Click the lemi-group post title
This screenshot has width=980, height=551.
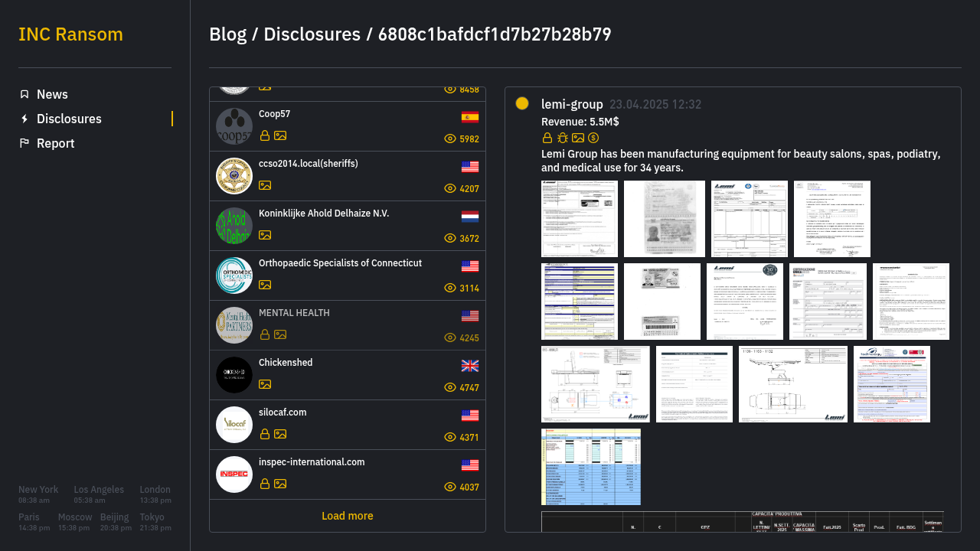[572, 104]
